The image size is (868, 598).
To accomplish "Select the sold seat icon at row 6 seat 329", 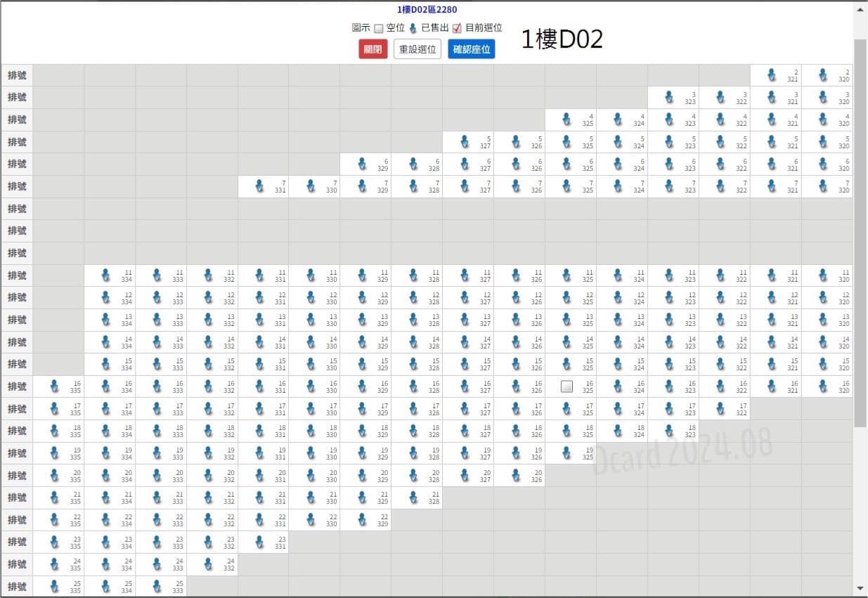I will click(x=362, y=164).
